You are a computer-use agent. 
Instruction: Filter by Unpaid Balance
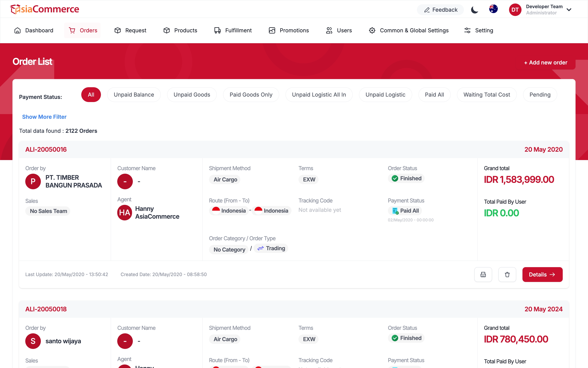pos(134,95)
